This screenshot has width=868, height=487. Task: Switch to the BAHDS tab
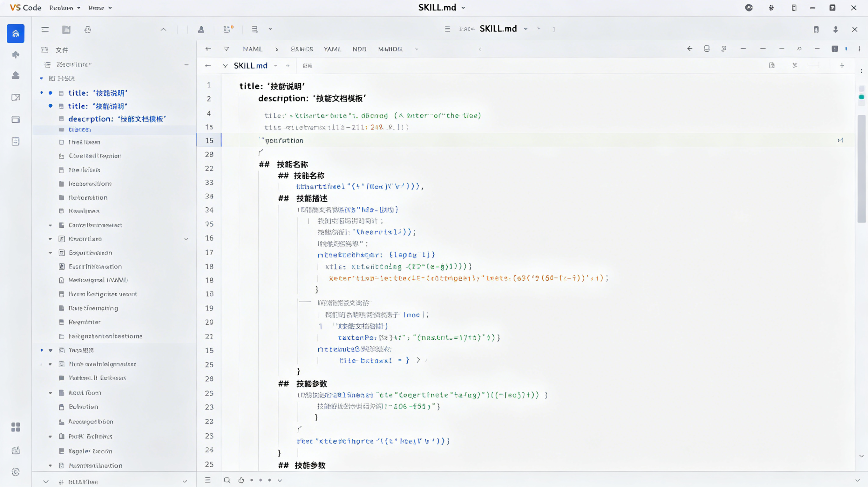pyautogui.click(x=302, y=49)
